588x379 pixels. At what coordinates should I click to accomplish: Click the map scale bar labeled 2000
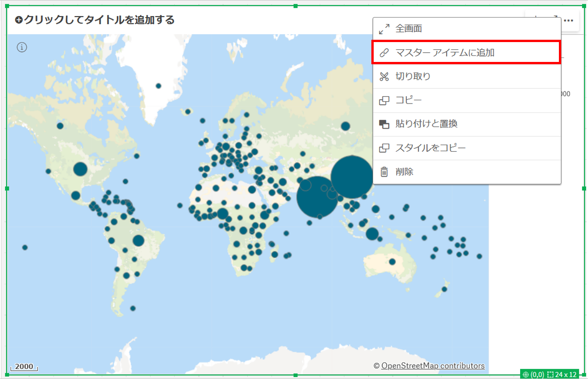[x=24, y=367]
